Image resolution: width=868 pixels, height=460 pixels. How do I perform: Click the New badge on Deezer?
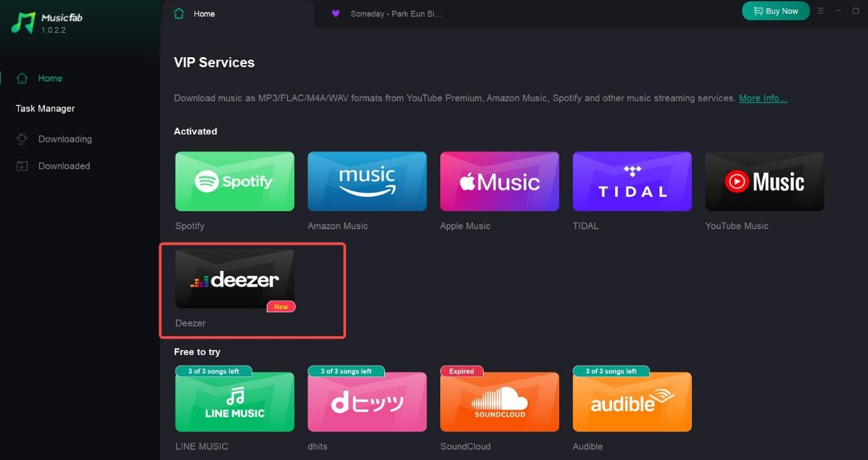point(281,307)
